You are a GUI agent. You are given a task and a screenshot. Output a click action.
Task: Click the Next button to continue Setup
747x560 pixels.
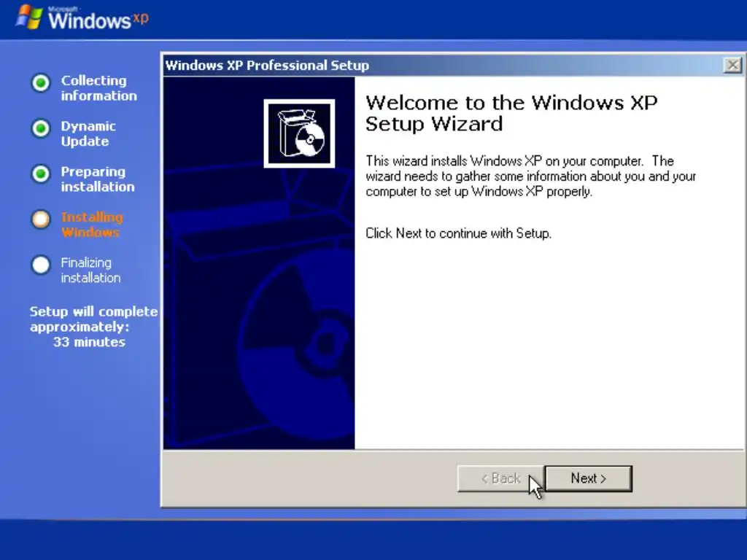point(589,478)
